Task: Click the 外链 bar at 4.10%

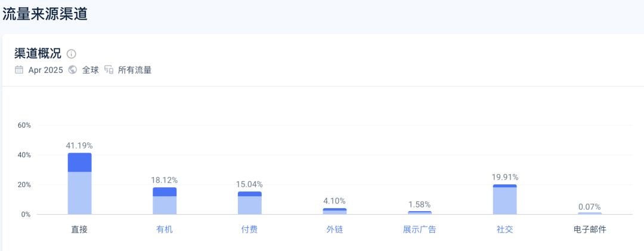Action: click(x=335, y=211)
